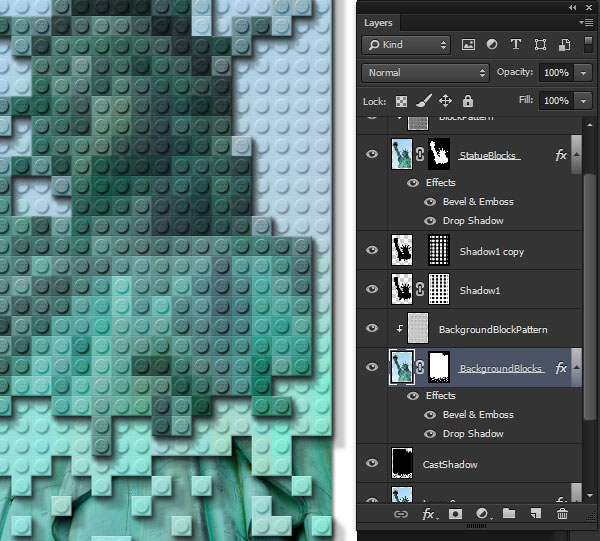Create new fill or adjustment layer
This screenshot has width=600, height=541.
pyautogui.click(x=483, y=514)
